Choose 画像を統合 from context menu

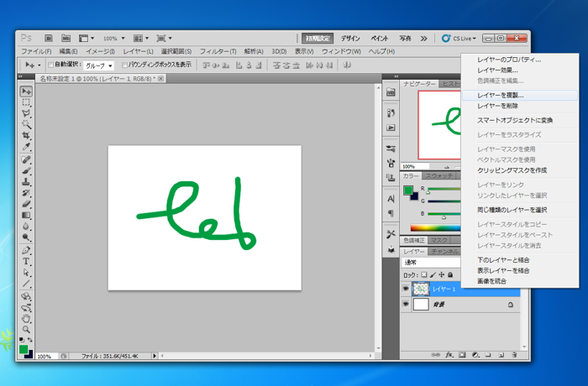click(x=520, y=281)
